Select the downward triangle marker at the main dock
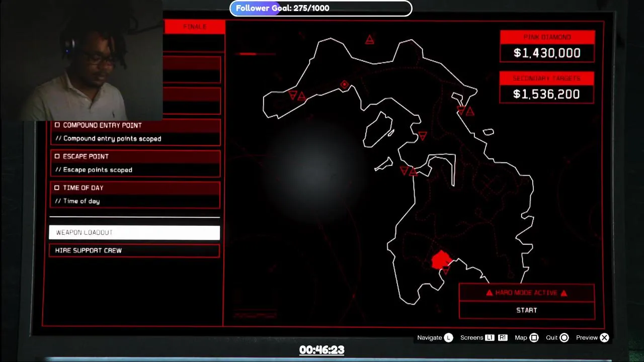644x362 pixels. tap(404, 170)
